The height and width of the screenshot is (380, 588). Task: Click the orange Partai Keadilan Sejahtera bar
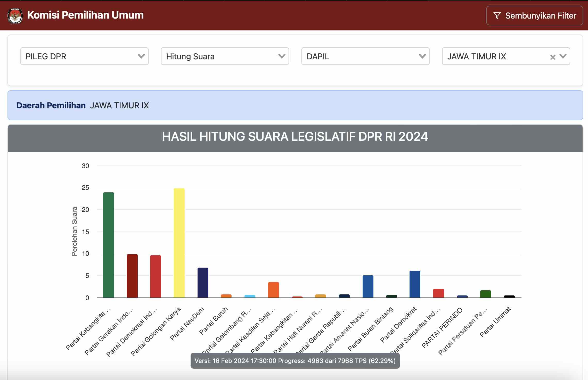[273, 290]
